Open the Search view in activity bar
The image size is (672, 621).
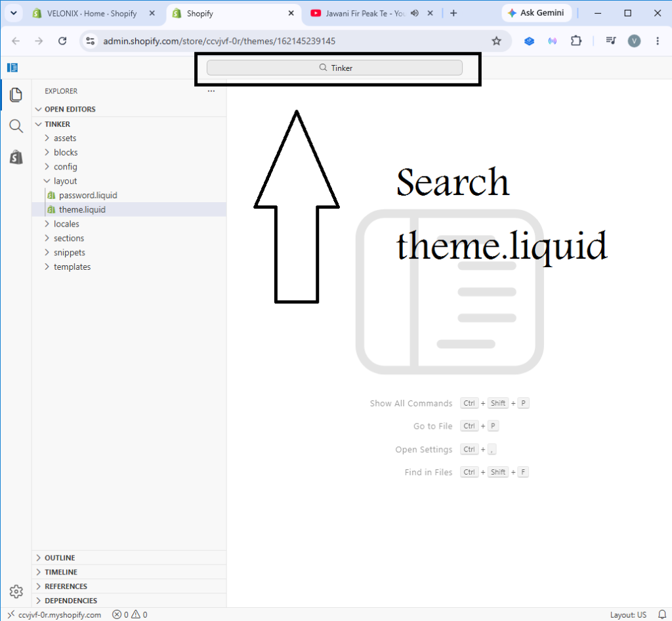tap(16, 126)
